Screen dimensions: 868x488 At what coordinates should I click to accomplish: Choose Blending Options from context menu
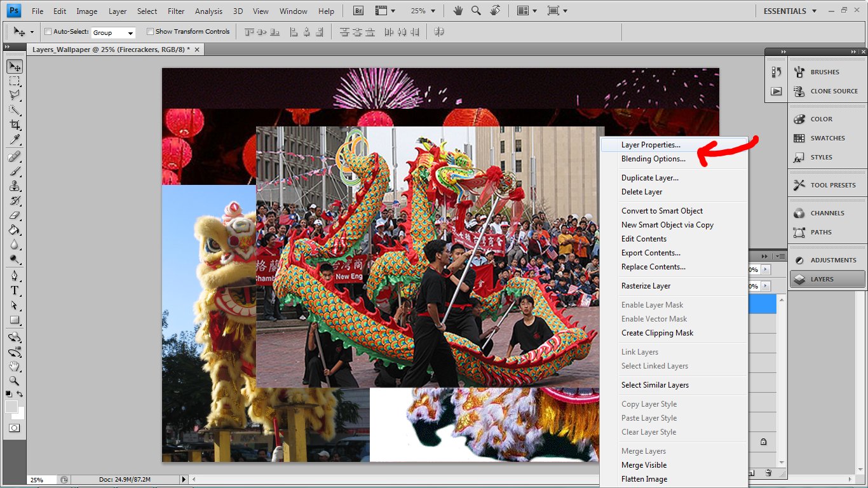653,159
